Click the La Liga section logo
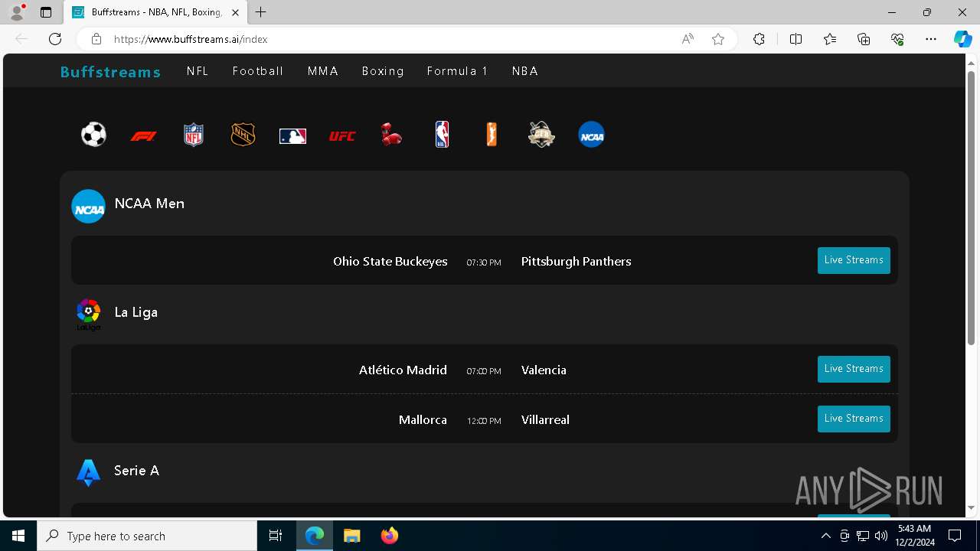Viewport: 980px width, 551px height. click(88, 315)
